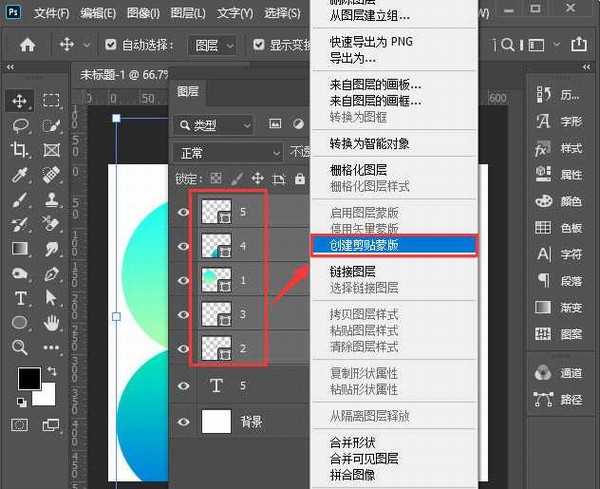
Task: Select the Move tool in the toolbox
Action: click(x=19, y=101)
